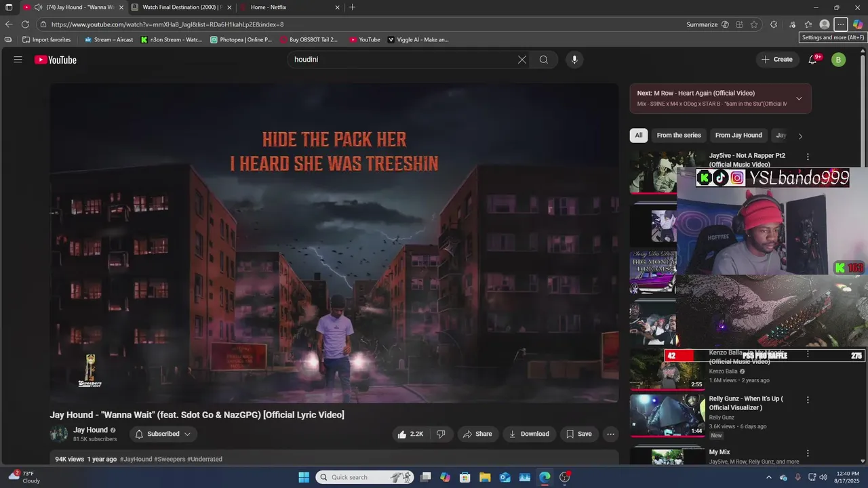
Task: Open Windows Start menu
Action: (x=304, y=477)
